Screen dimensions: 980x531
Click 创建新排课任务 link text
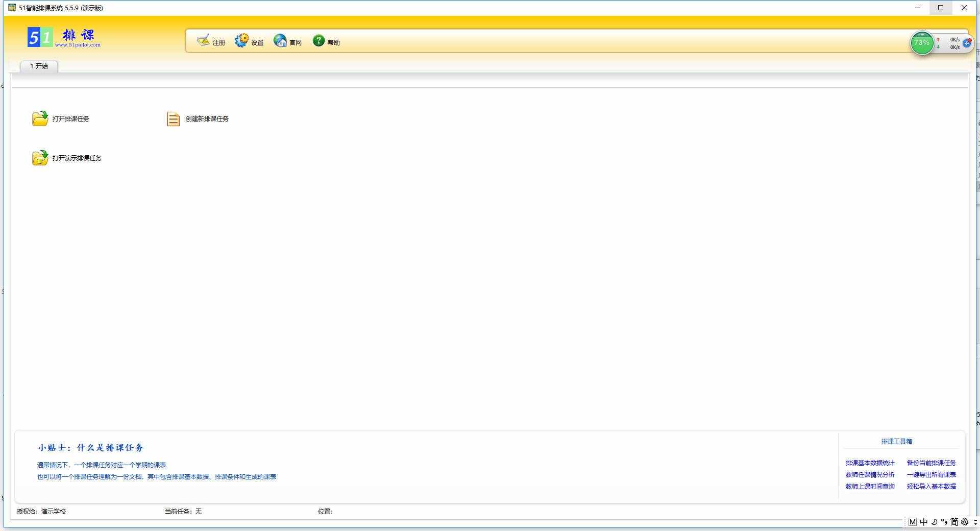[207, 118]
